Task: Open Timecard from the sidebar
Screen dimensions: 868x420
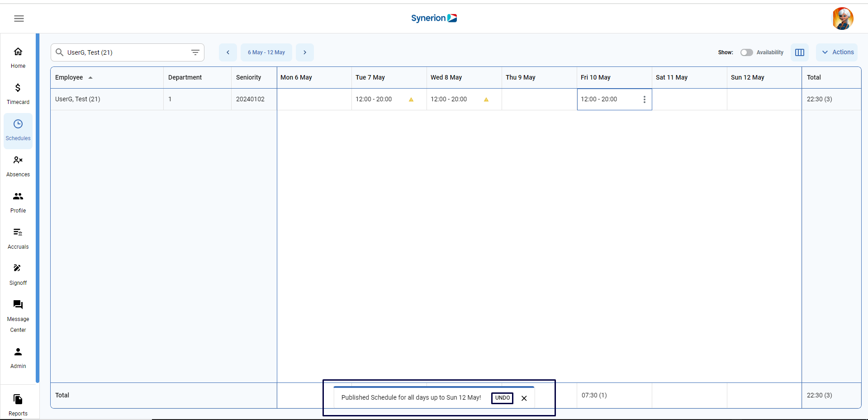Action: (x=18, y=94)
